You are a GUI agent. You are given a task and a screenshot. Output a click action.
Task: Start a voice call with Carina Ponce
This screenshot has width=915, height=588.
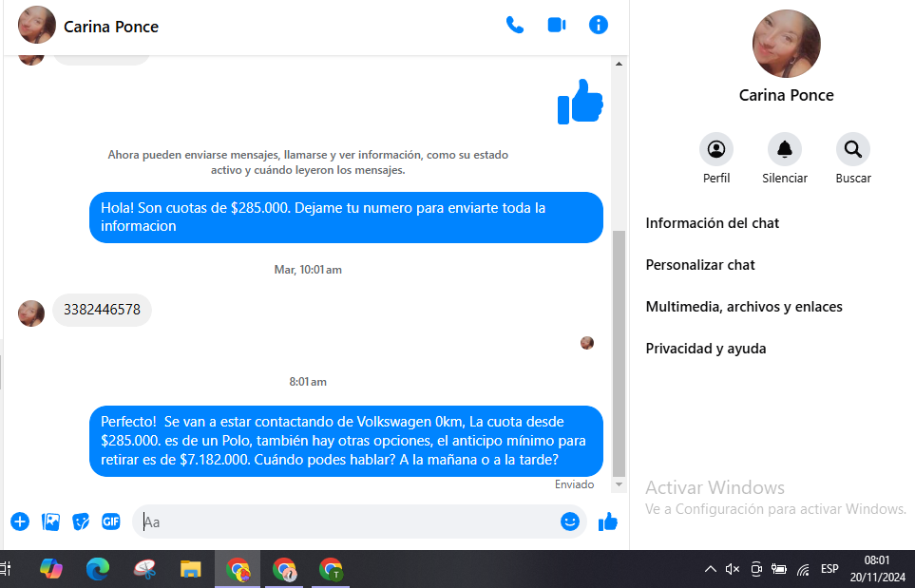515,26
